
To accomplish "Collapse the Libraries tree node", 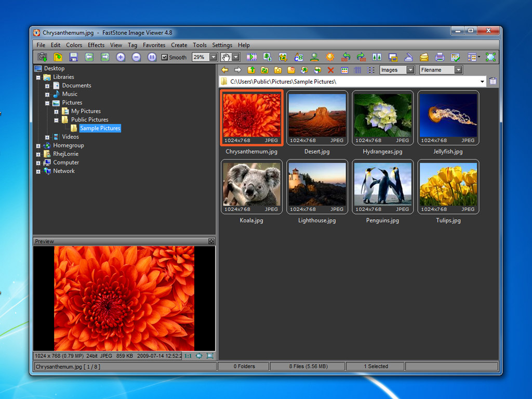I will point(38,78).
